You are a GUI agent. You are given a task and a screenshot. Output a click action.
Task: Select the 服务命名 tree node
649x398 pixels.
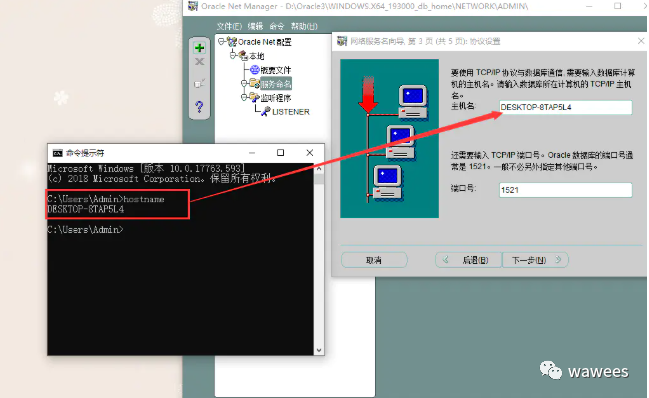point(276,84)
